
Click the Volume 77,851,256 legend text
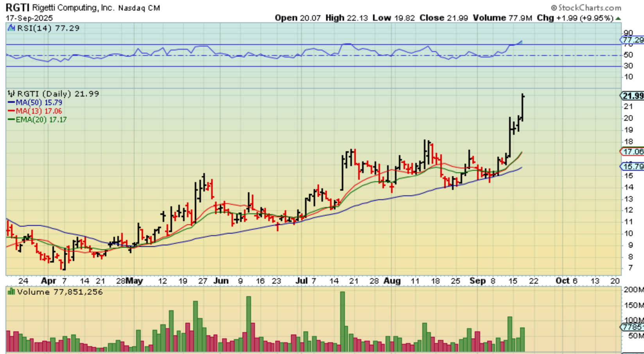pyautogui.click(x=60, y=292)
